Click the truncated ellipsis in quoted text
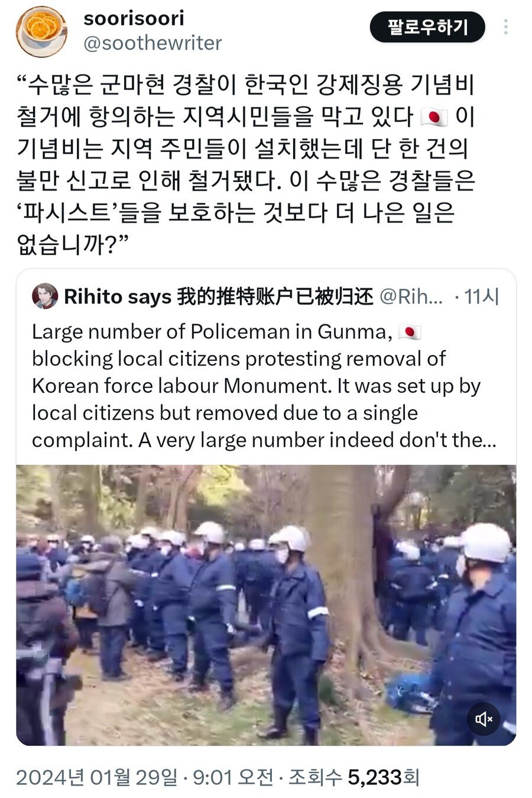 click(x=489, y=441)
